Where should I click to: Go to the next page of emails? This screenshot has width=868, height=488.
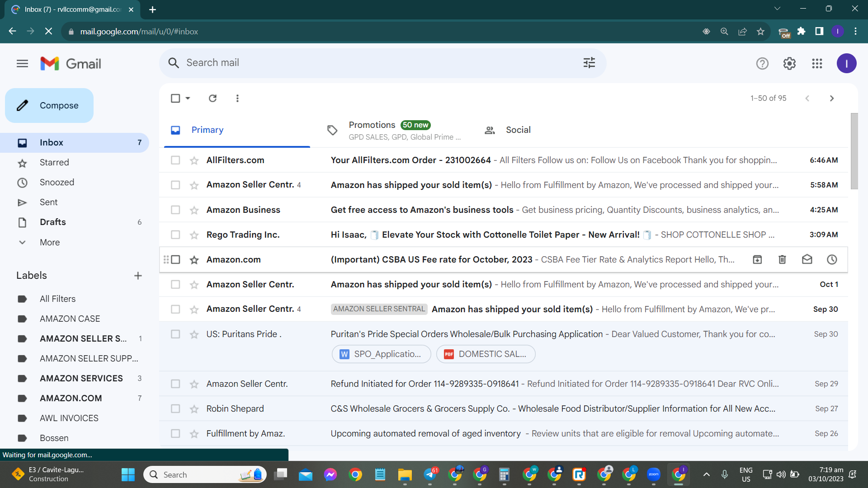[832, 98]
